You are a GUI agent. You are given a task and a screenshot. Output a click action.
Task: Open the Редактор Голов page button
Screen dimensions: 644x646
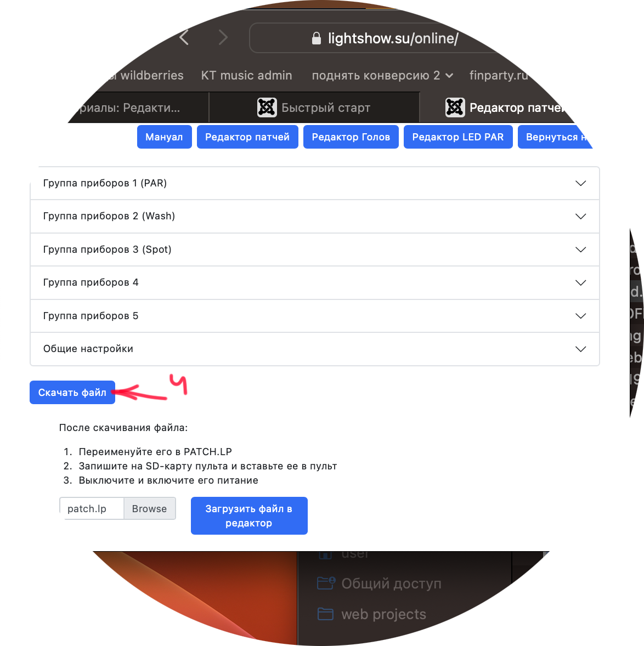[x=351, y=137]
